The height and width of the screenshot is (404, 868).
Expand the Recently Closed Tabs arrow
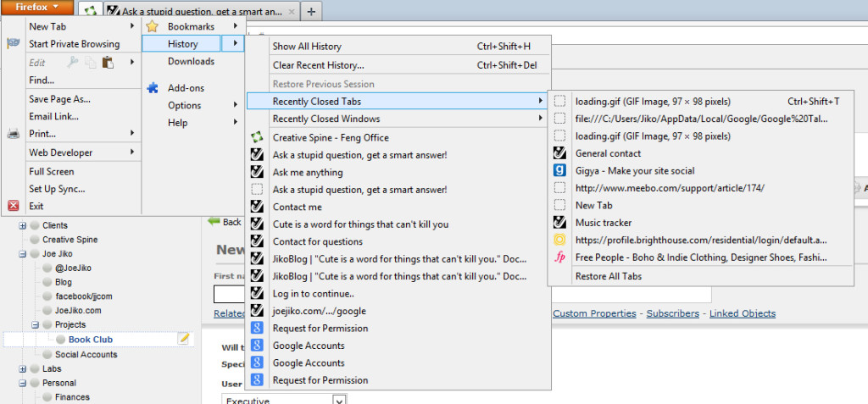click(x=540, y=101)
